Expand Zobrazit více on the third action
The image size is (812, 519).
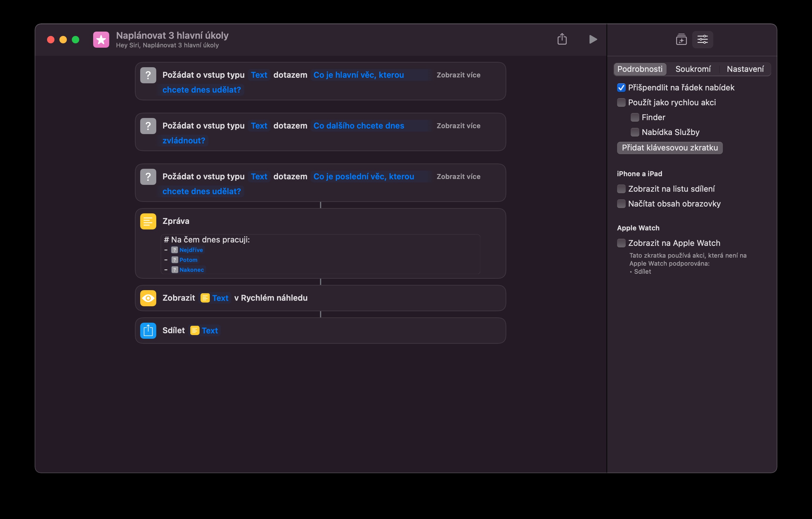[x=458, y=177]
